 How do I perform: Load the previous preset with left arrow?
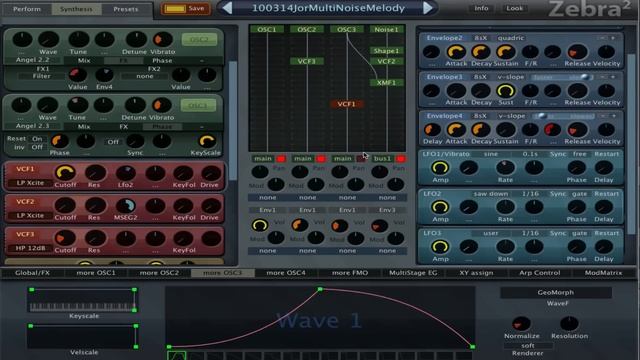pos(227,8)
